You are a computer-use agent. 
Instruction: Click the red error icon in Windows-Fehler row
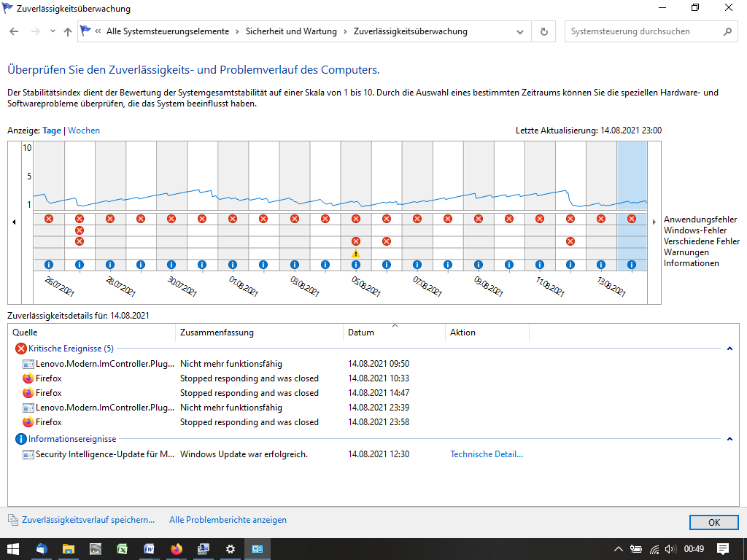pyautogui.click(x=80, y=230)
